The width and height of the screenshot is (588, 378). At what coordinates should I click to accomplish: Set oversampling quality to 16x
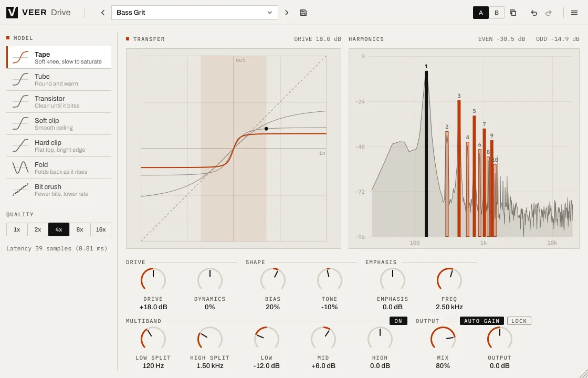tap(101, 229)
